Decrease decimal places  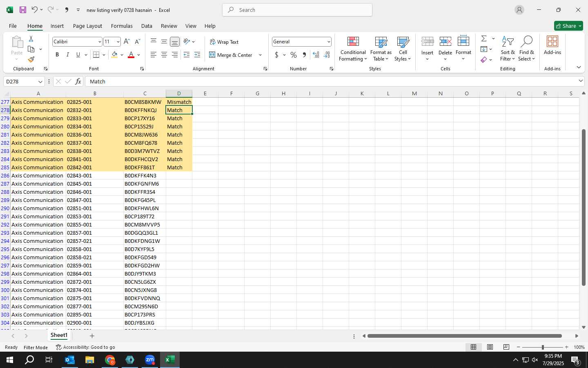point(327,55)
